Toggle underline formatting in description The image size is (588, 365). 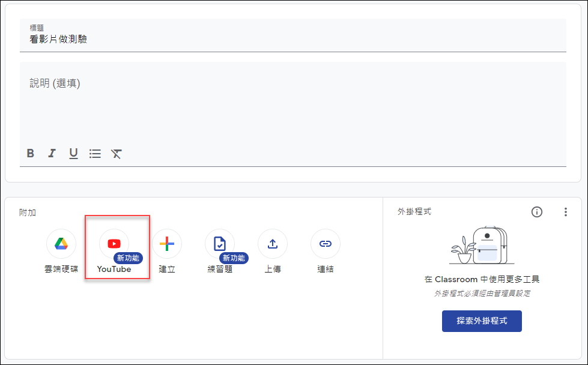73,153
